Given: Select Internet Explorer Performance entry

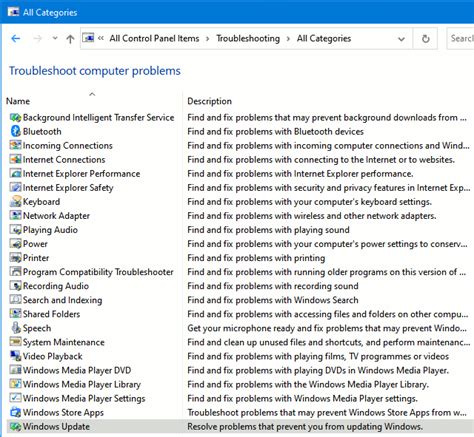Looking at the screenshot, I should click(x=81, y=173).
